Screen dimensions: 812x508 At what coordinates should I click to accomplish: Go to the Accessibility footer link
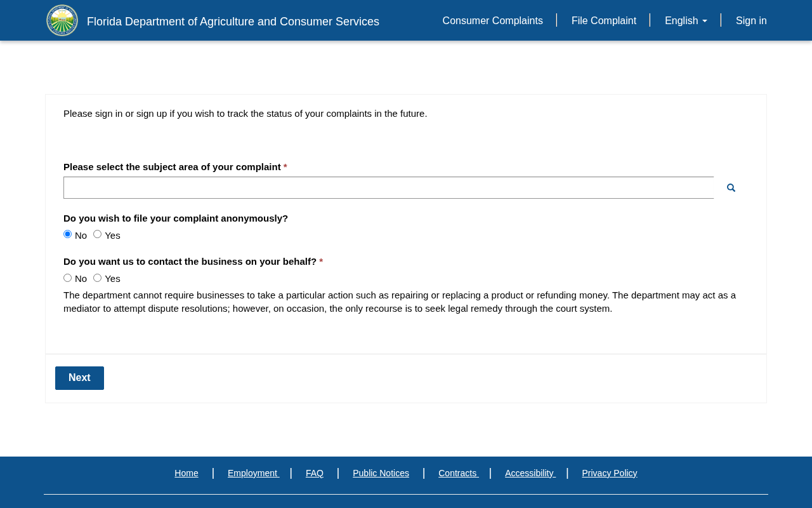[529, 473]
